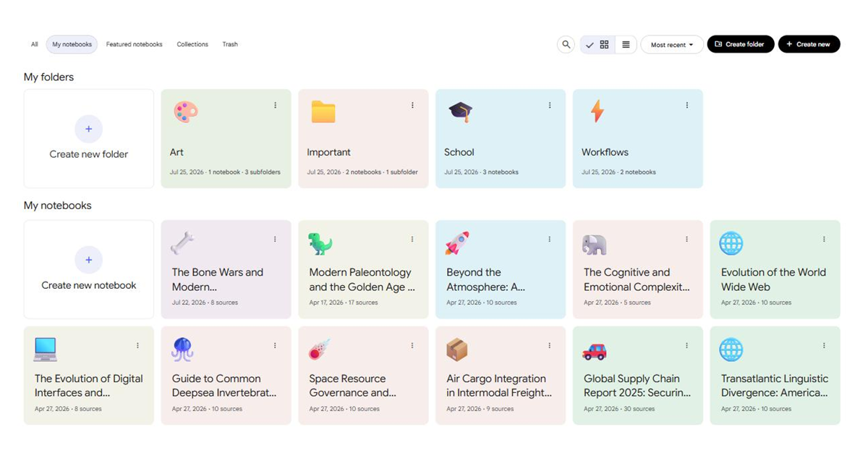The height and width of the screenshot is (456, 868).
Task: Open the Collections tab
Action: (192, 44)
